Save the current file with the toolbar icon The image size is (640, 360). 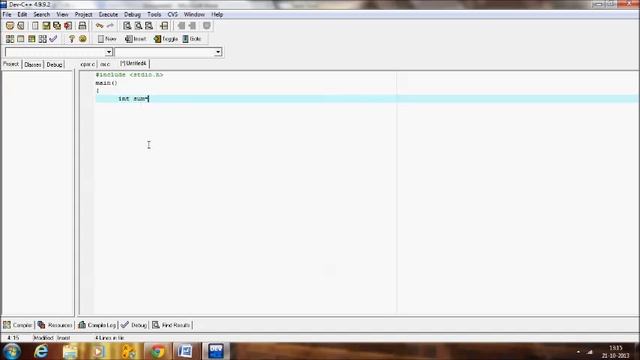point(46,26)
